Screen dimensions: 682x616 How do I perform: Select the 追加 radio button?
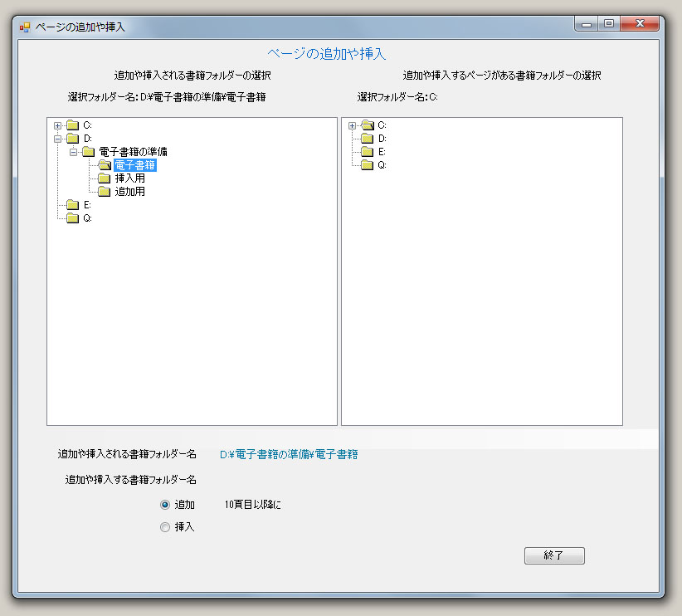(165, 505)
